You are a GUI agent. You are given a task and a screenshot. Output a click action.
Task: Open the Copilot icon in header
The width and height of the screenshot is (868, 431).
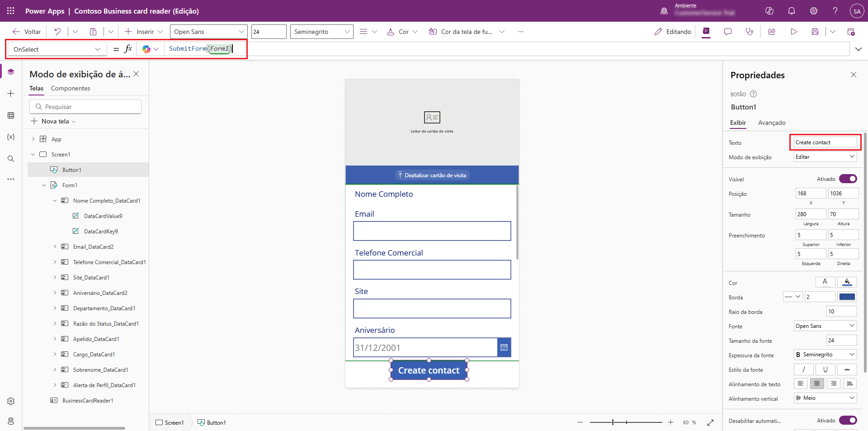pos(769,11)
